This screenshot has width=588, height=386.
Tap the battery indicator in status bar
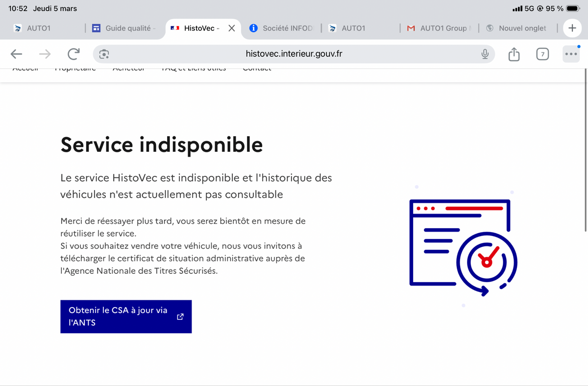click(573, 8)
